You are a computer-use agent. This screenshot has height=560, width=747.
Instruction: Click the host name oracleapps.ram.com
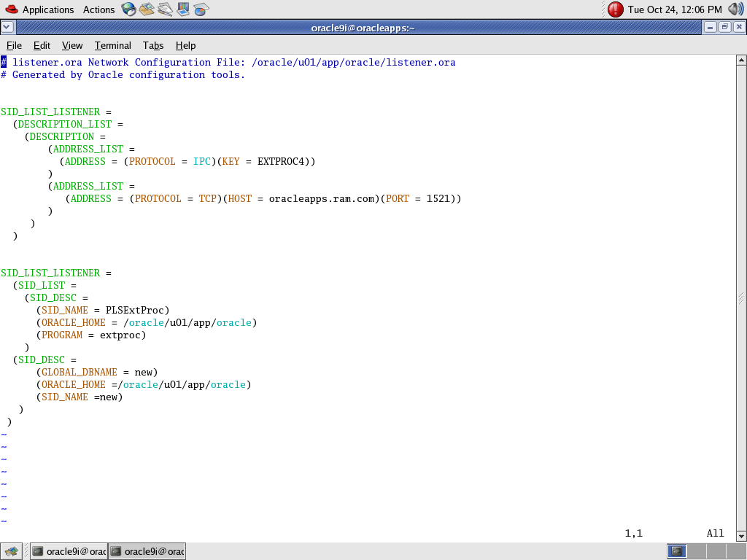322,198
